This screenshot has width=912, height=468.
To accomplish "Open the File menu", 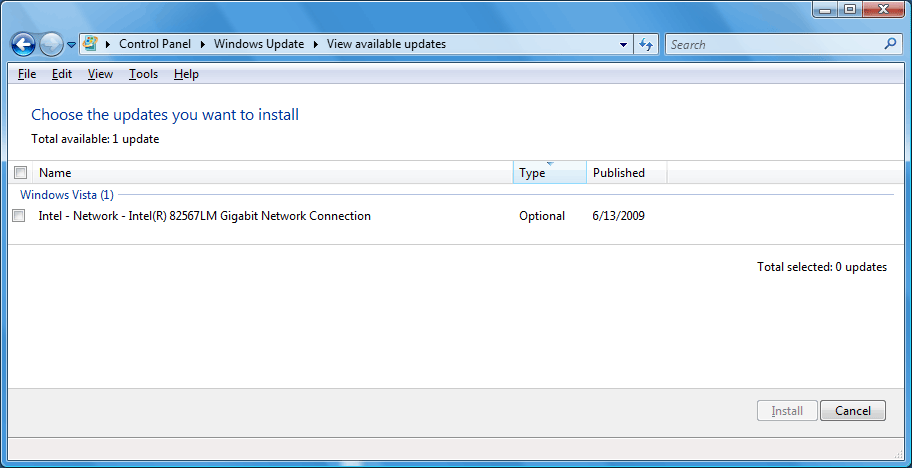I will [27, 74].
